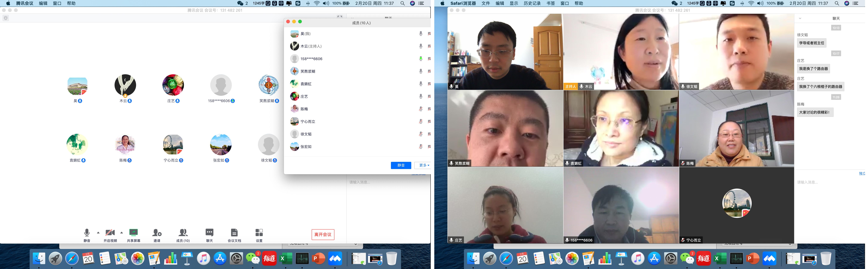Open the 帮助 menu in the left menu bar
Image resolution: width=868 pixels, height=269 pixels.
pos(71,3)
